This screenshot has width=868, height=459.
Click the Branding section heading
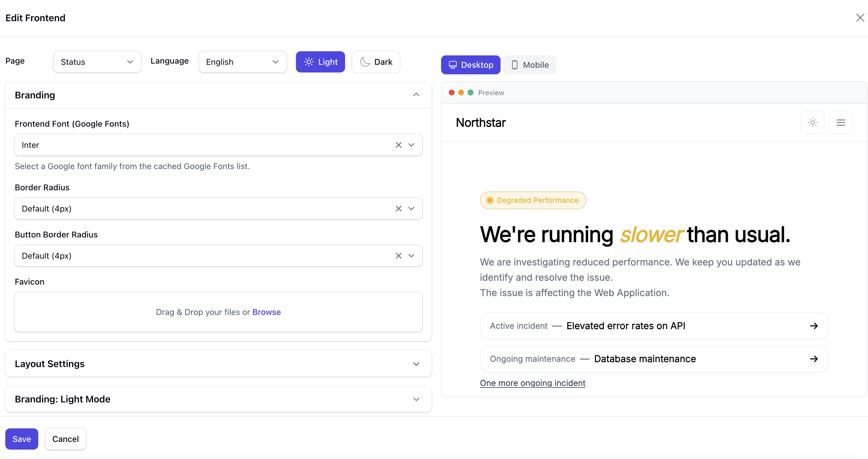(x=35, y=95)
